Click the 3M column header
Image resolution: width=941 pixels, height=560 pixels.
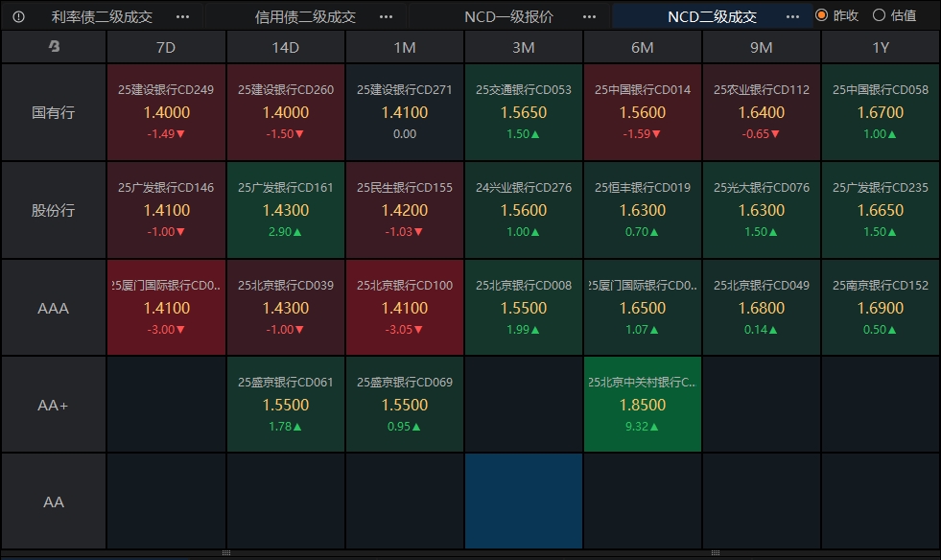click(524, 46)
